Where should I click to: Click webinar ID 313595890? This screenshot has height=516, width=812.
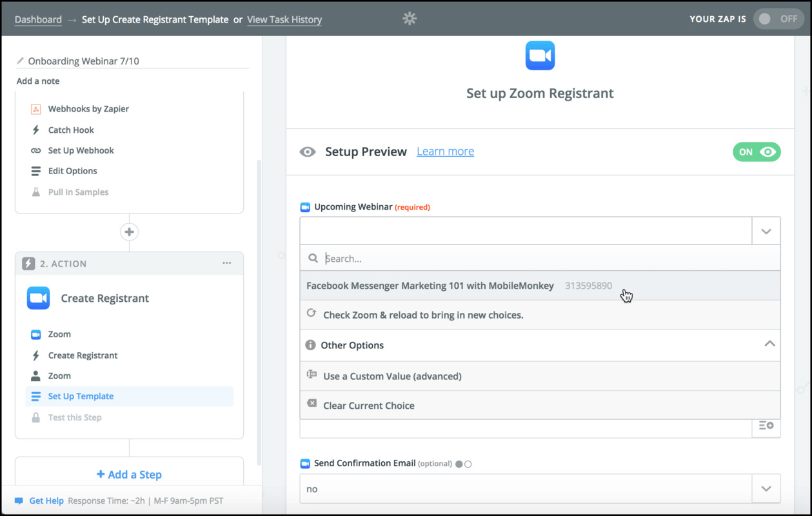click(x=588, y=286)
